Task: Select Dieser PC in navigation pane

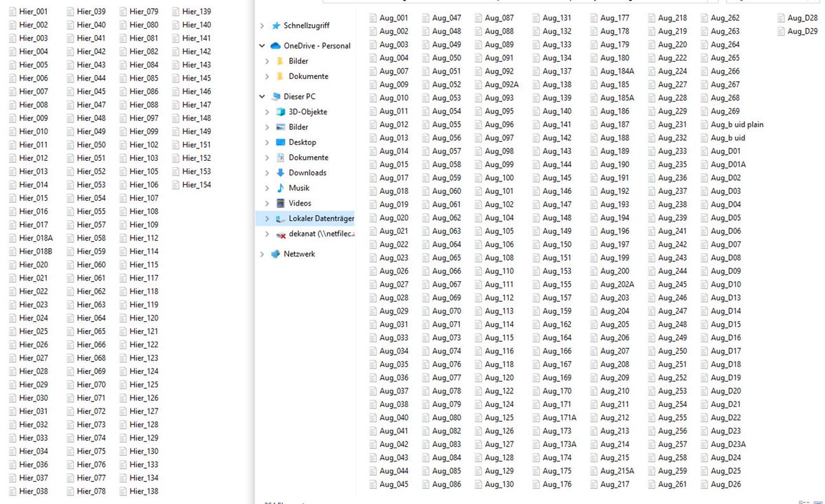Action: 300,97
